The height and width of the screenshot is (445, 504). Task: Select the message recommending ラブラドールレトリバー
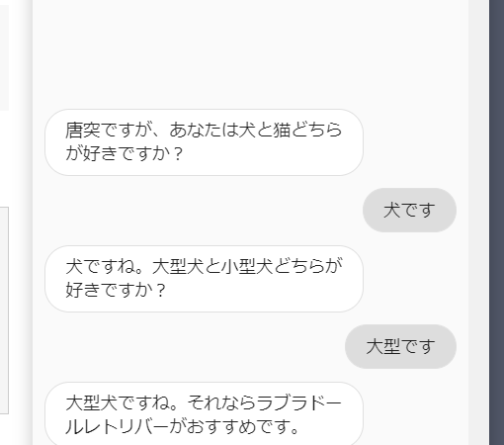[x=204, y=413]
